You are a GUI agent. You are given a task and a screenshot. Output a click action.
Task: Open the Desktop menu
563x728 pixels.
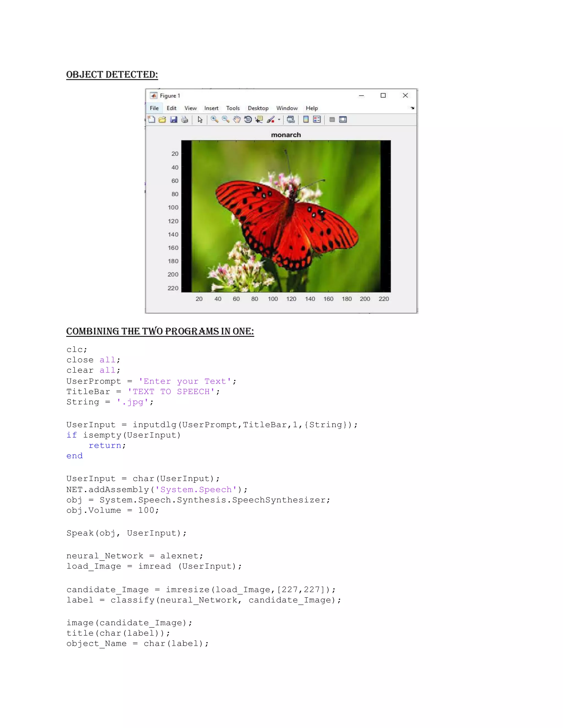[x=258, y=108]
